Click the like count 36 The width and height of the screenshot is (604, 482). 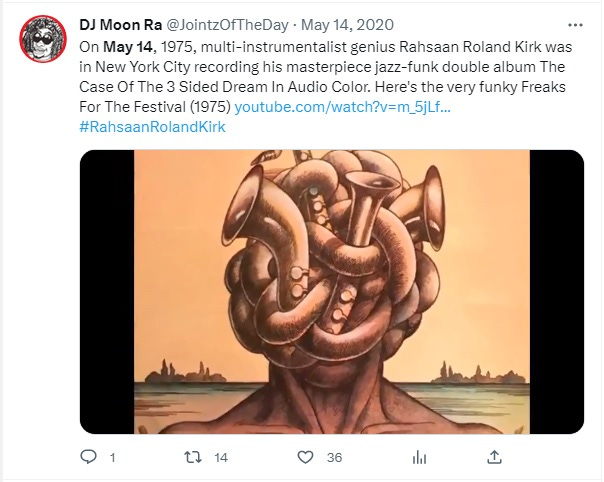click(334, 458)
